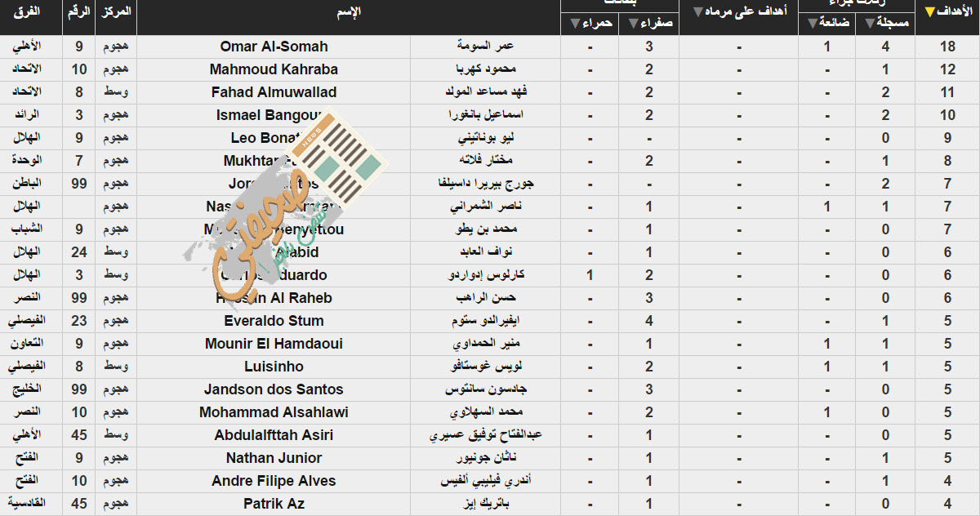Select player name Jandson dos Santos
This screenshot has height=516, width=980.
click(x=274, y=389)
